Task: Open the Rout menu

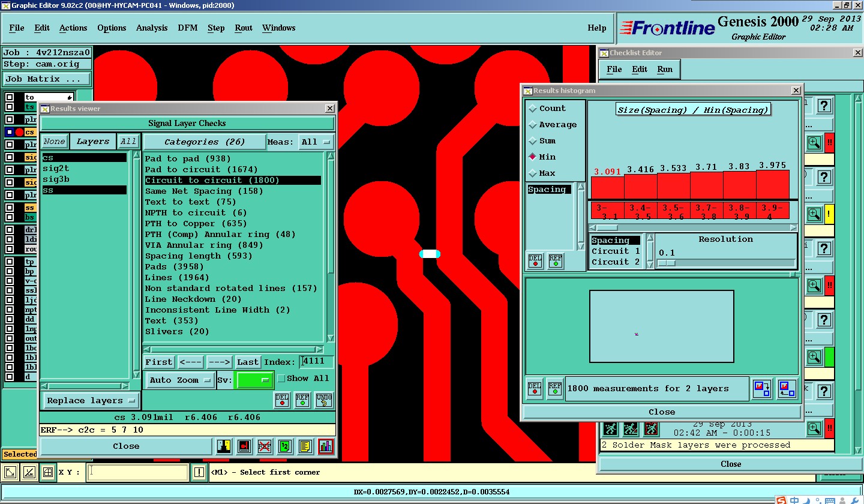Action: click(244, 28)
